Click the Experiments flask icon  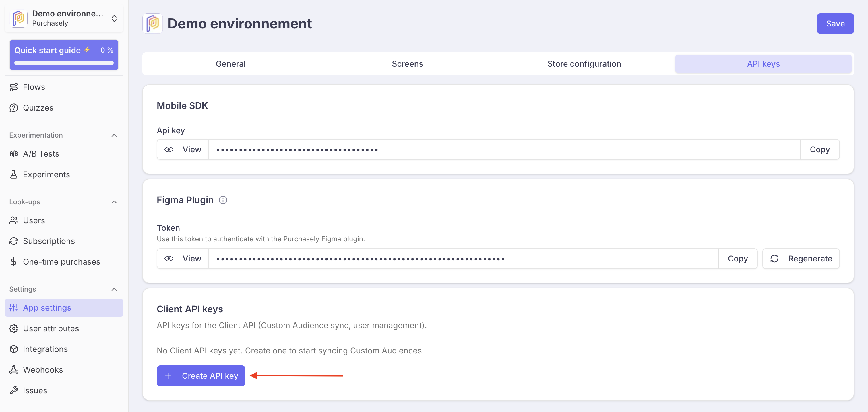pos(13,174)
